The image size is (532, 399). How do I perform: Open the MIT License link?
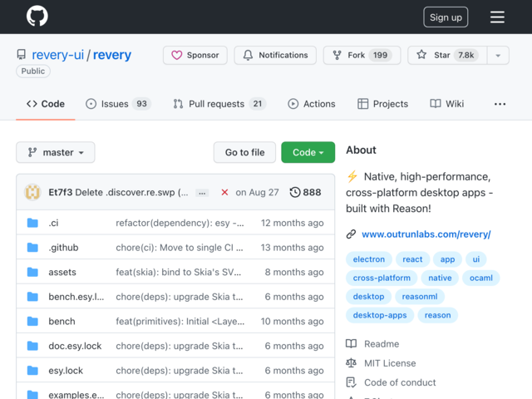point(381,363)
